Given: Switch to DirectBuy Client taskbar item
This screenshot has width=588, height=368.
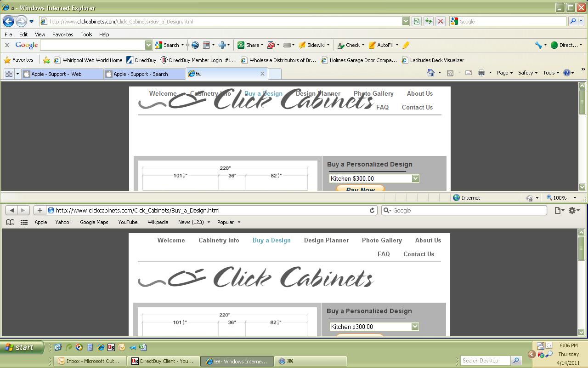Looking at the screenshot, I should point(164,361).
